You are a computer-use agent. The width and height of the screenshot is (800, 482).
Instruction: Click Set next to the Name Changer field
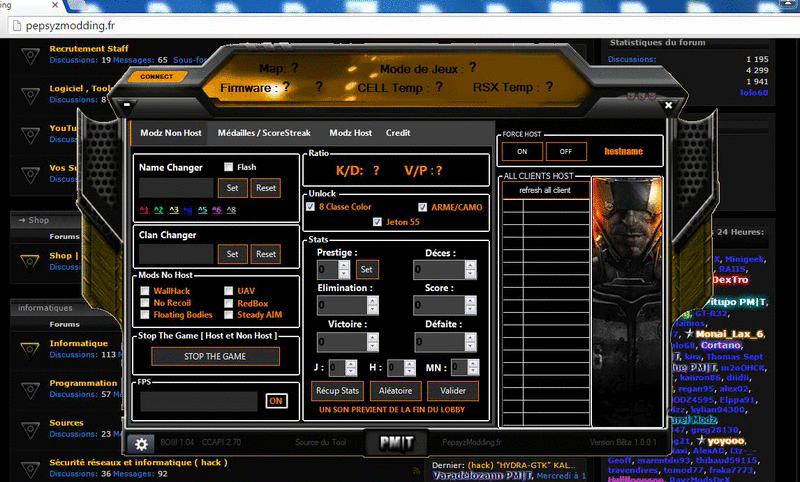232,188
